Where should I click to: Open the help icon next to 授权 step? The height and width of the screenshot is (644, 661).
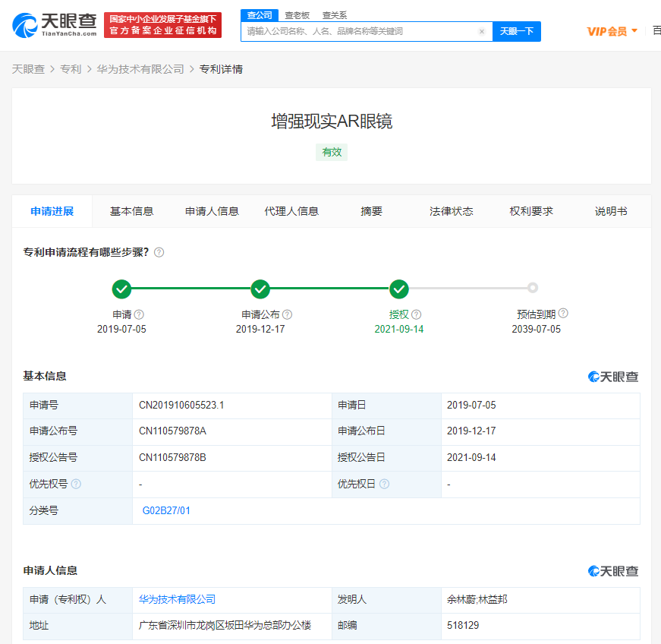pyautogui.click(x=416, y=314)
